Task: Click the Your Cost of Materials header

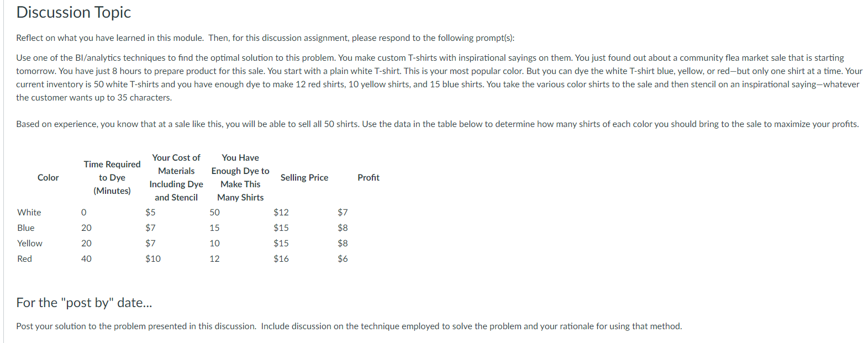Action: click(x=176, y=177)
